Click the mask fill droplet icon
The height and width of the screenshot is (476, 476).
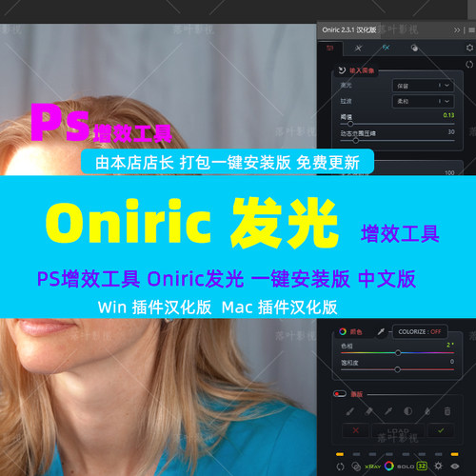click(427, 411)
